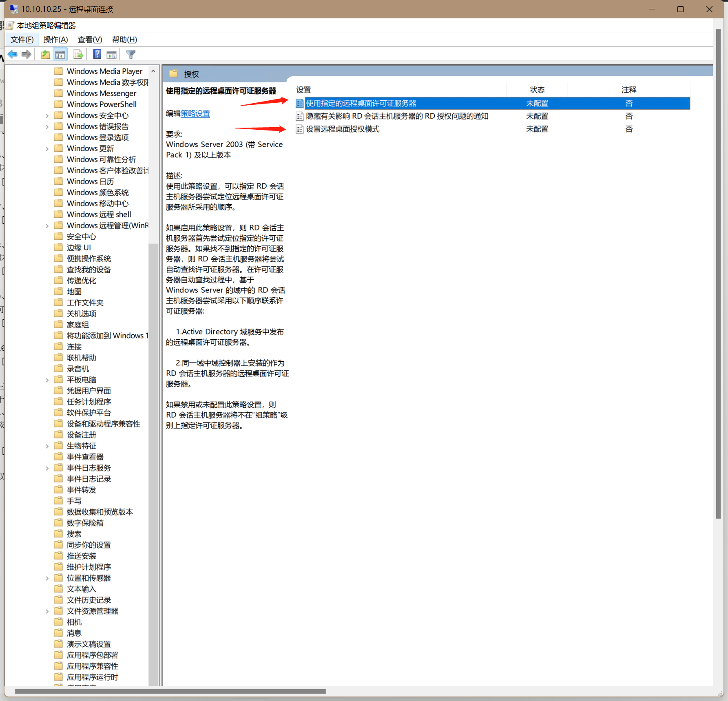728x701 pixels.
Task: Expand the Windows 远程管理(WinRM) node
Action: [47, 226]
